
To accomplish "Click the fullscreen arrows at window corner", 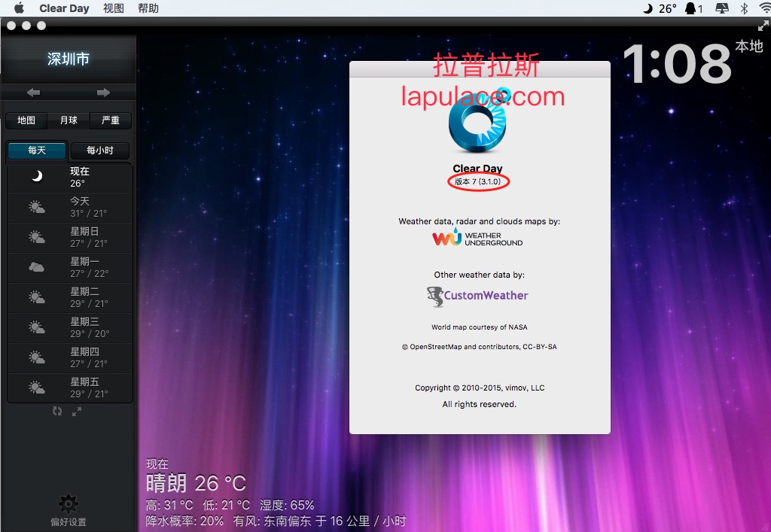I will point(763,26).
